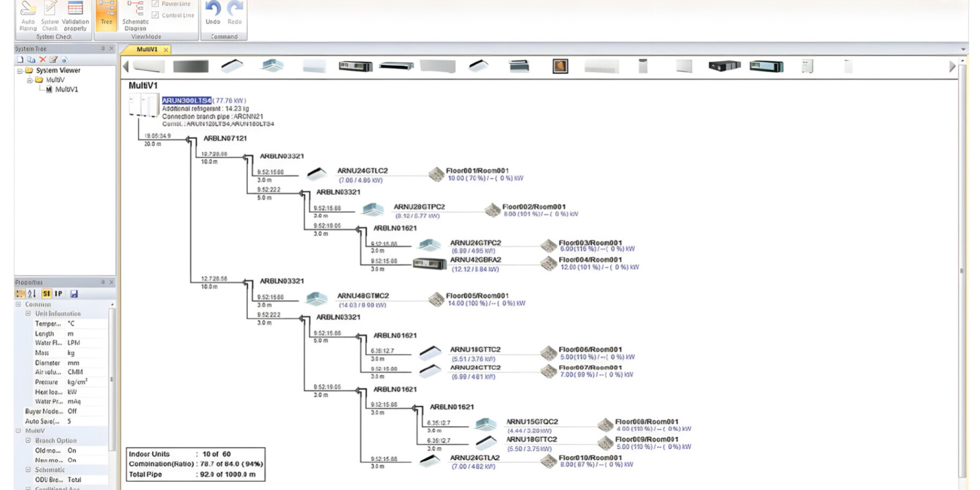Image resolution: width=980 pixels, height=490 pixels.
Task: Switch units to IP in Properties
Action: 58,294
